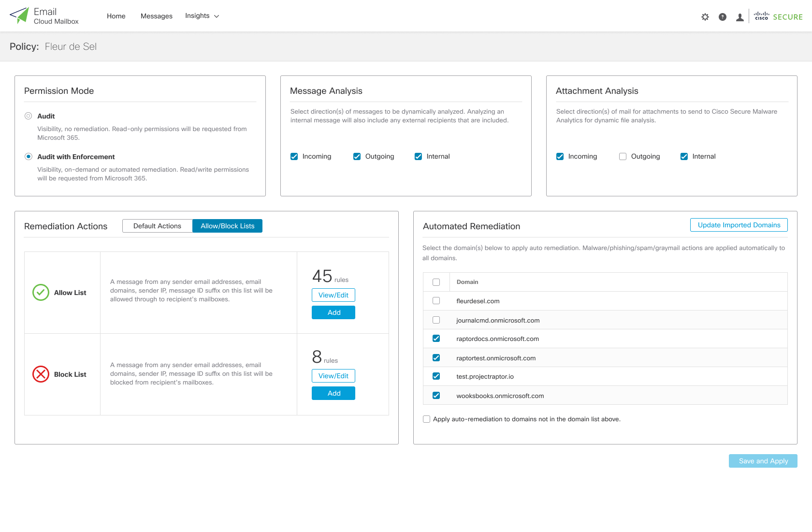This screenshot has height=532, width=812.
Task: Select the Audit permission mode
Action: (x=29, y=116)
